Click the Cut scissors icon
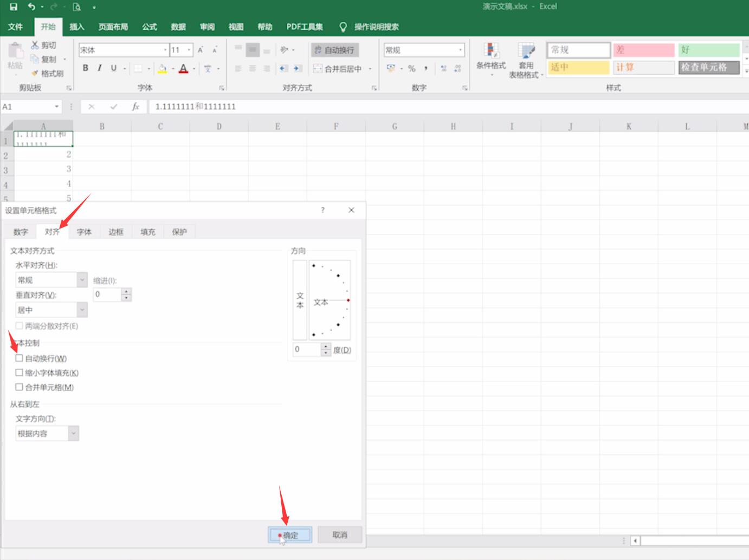Image resolution: width=749 pixels, height=560 pixels. (x=35, y=45)
